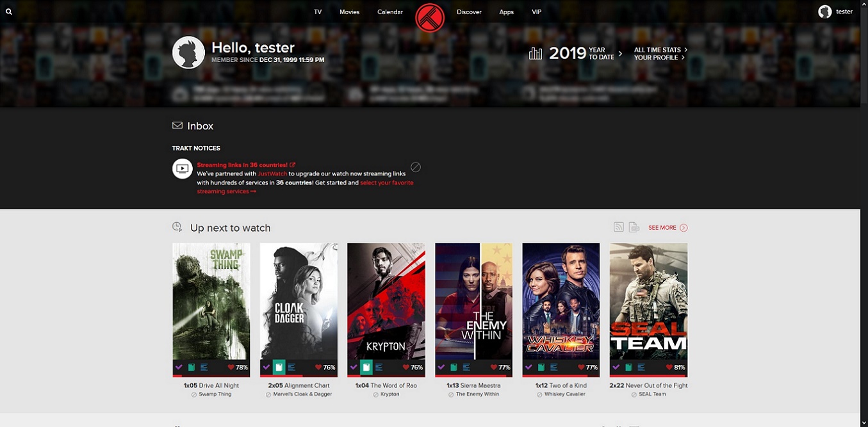Open the CSV export file icon
Viewport: 868px width, 427px height.
coord(634,227)
